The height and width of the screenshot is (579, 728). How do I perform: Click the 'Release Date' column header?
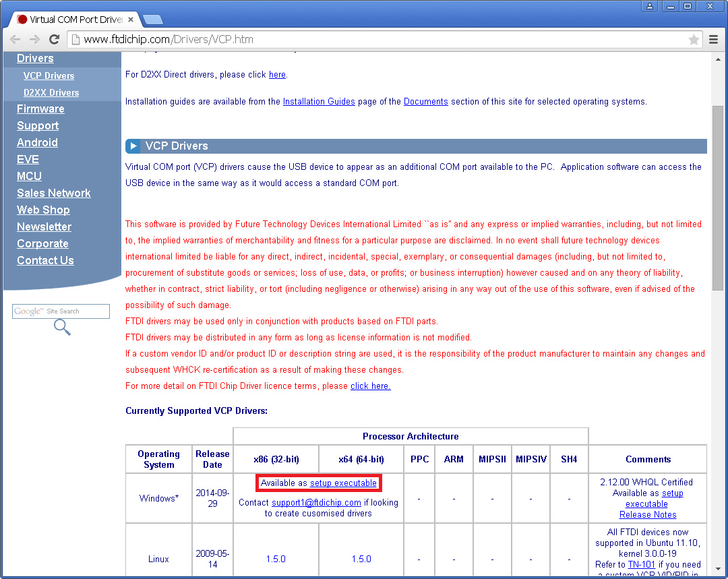point(212,459)
